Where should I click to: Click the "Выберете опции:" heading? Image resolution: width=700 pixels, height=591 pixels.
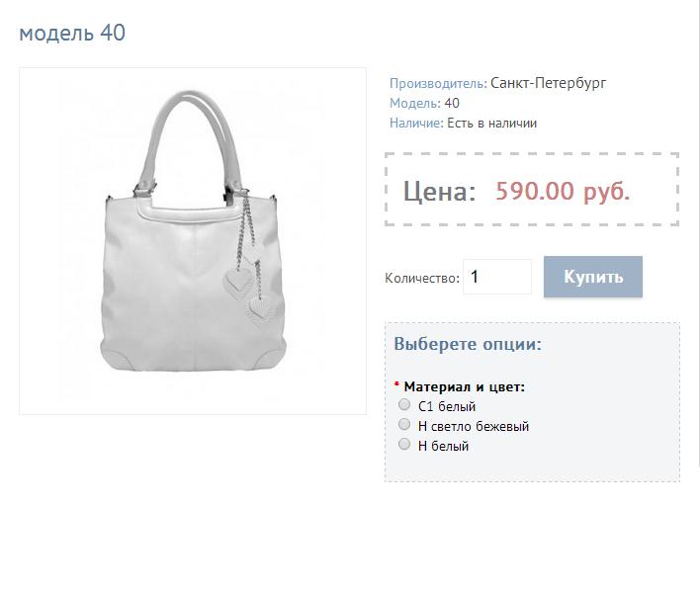tap(468, 344)
